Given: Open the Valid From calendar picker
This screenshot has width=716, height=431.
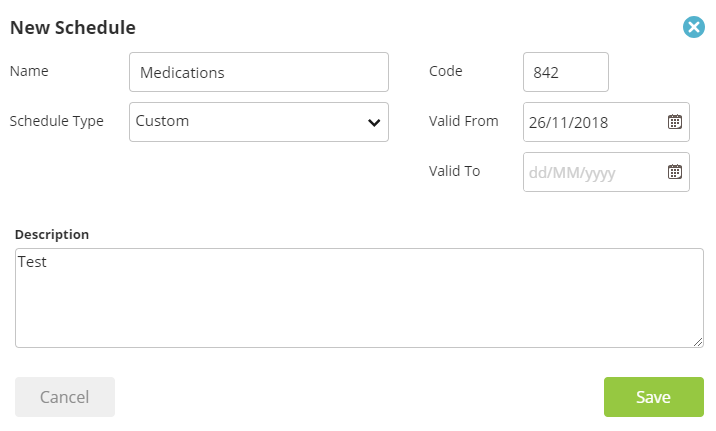Looking at the screenshot, I should (674, 122).
